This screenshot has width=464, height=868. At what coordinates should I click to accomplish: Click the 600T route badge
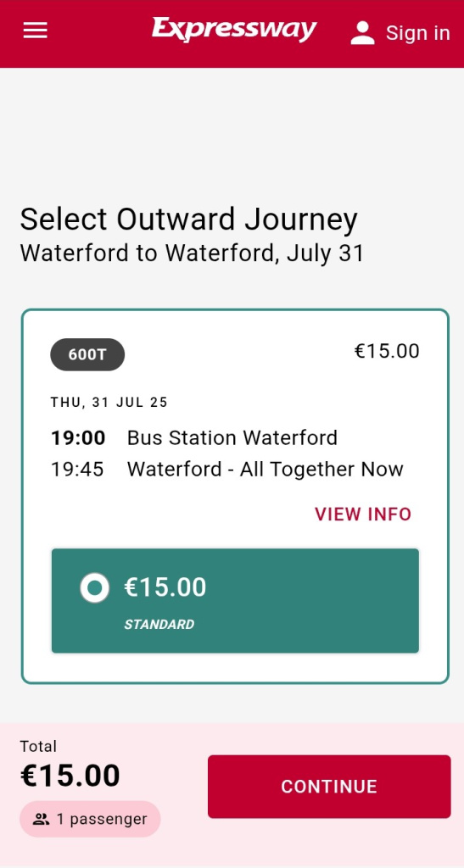coord(87,354)
